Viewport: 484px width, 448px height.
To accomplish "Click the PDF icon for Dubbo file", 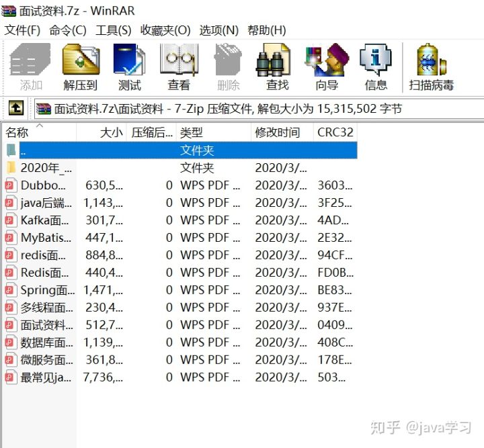I will click(x=11, y=185).
